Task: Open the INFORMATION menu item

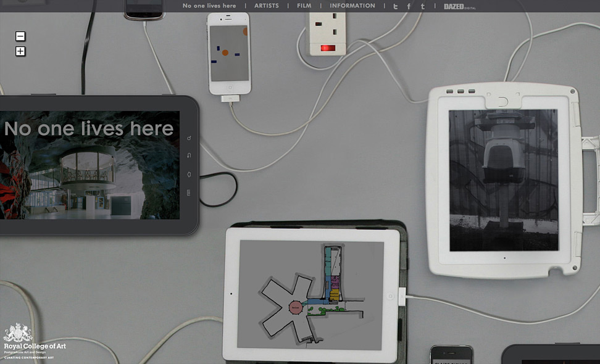Action: (352, 6)
